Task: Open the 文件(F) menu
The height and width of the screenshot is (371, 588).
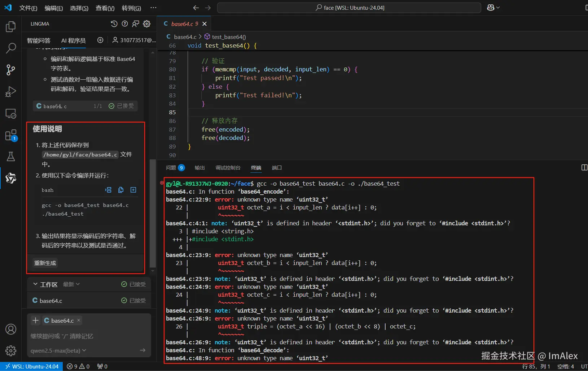Action: point(28,8)
